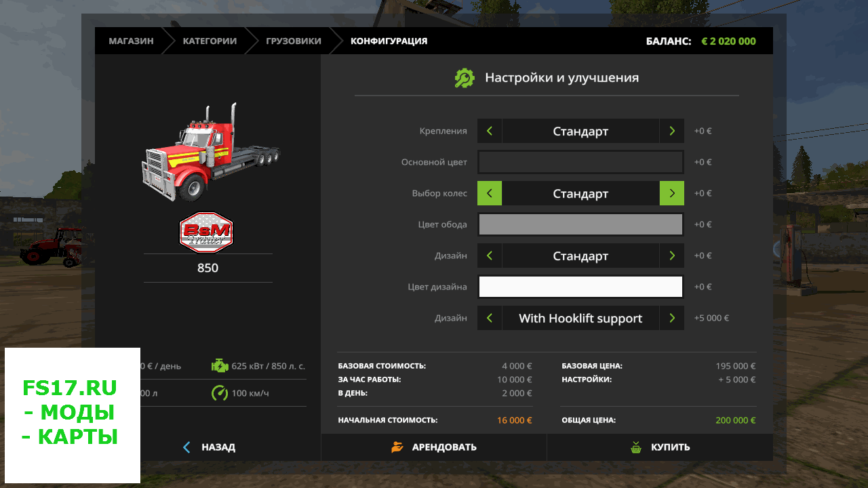The height and width of the screenshot is (488, 868).
Task: Click the +5 000 € option price
Action: [x=711, y=318]
